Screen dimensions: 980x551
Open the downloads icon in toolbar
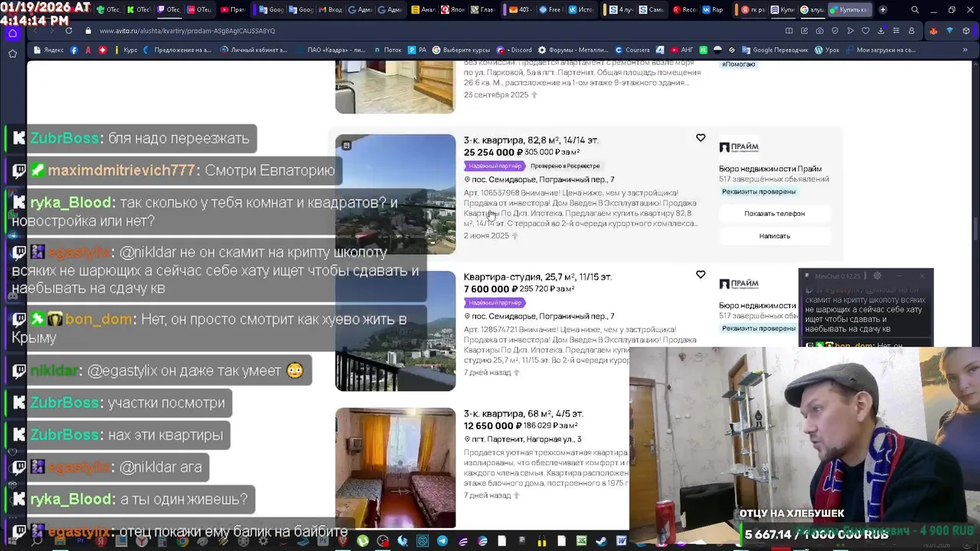pos(881,31)
